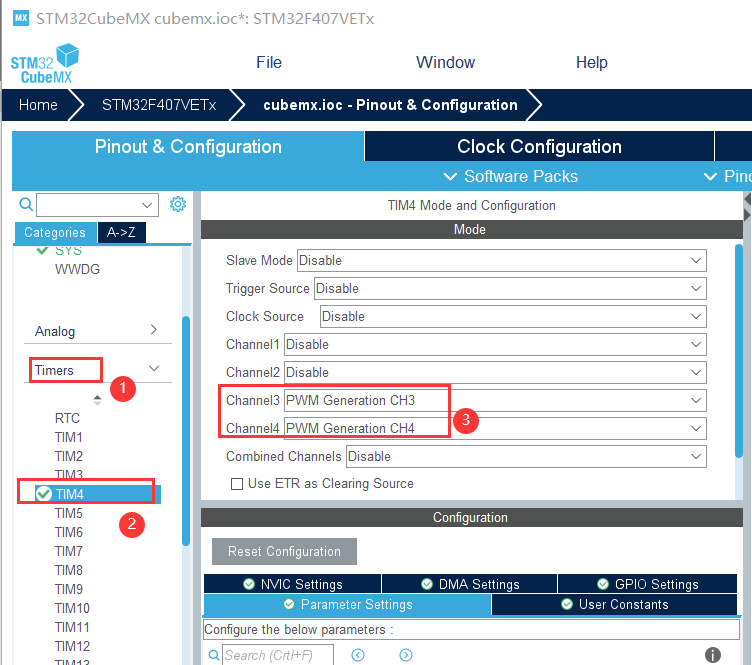Select RTC in the Timers list
The height and width of the screenshot is (665, 752).
[67, 418]
